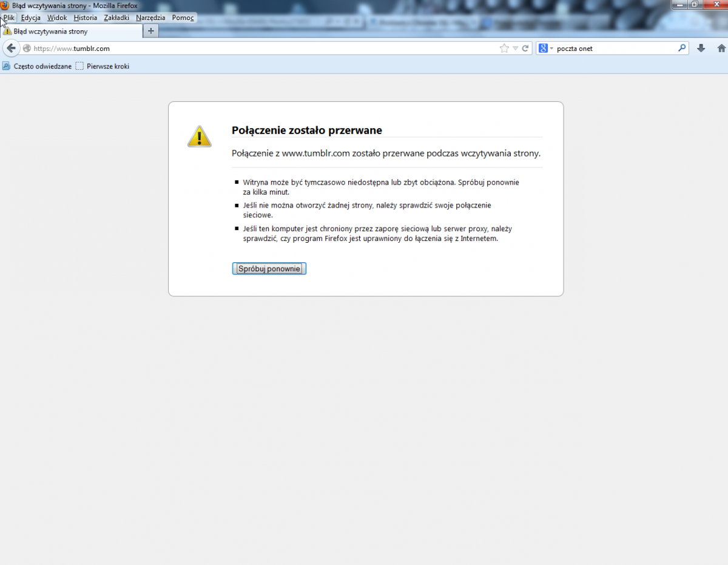The width and height of the screenshot is (728, 565).
Task: Click the Firefox logo in title bar
Action: coord(5,5)
